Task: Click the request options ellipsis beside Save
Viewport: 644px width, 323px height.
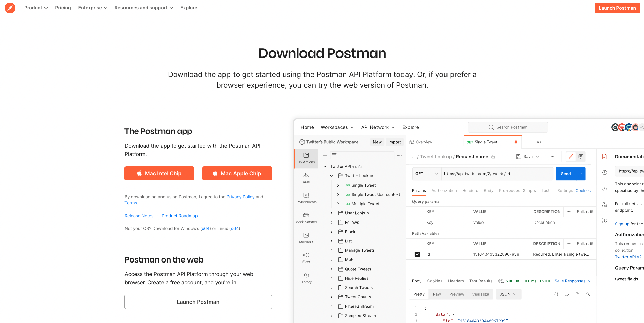Action: (552, 157)
